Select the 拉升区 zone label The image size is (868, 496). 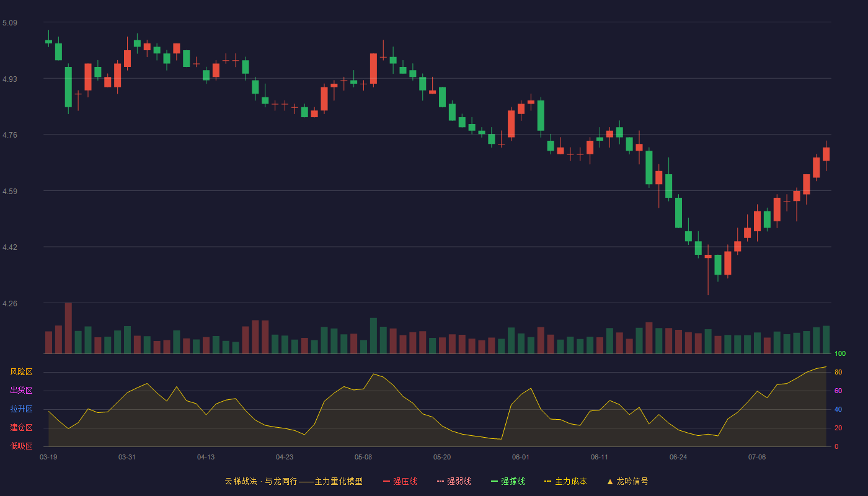[21, 409]
